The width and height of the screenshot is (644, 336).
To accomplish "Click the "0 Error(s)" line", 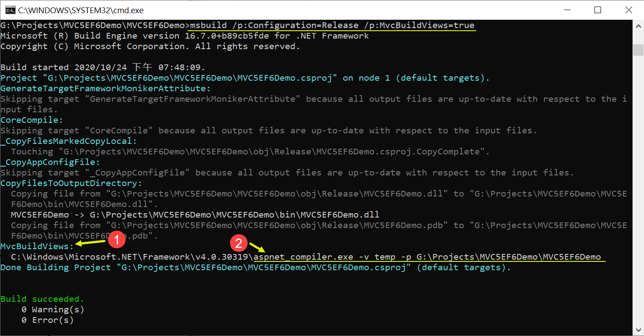I will pos(48,320).
